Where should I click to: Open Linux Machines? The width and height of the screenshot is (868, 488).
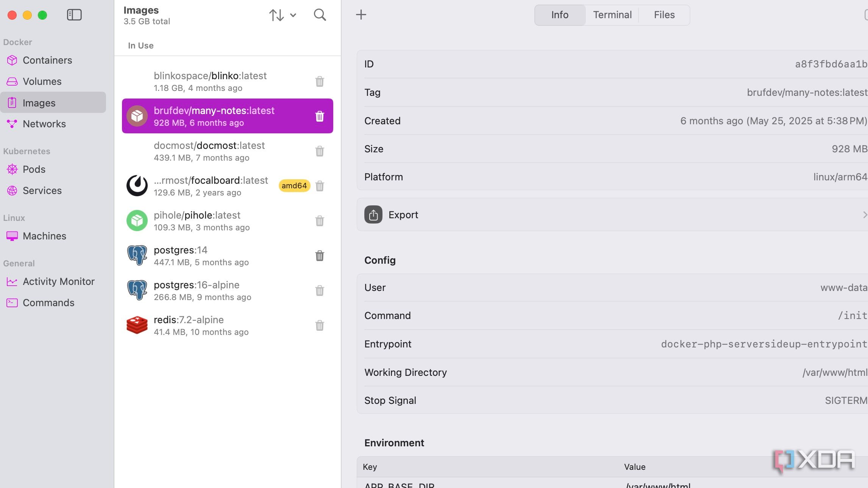coord(53,236)
